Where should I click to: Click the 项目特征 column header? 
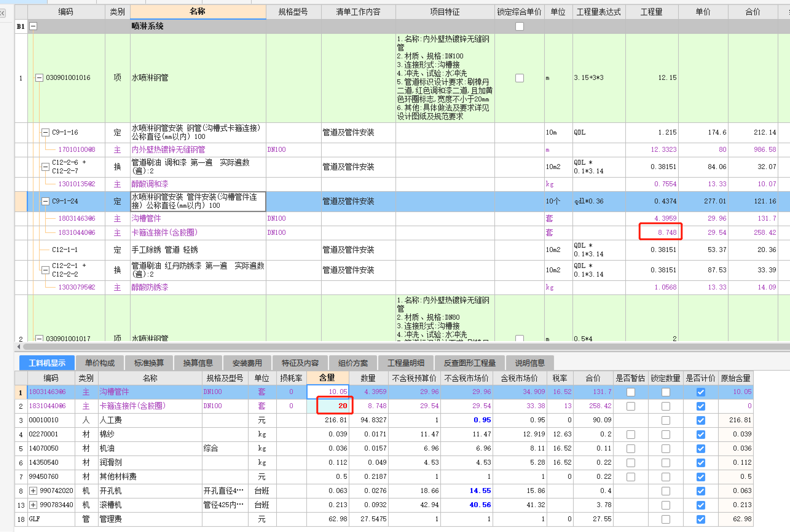pyautogui.click(x=445, y=12)
